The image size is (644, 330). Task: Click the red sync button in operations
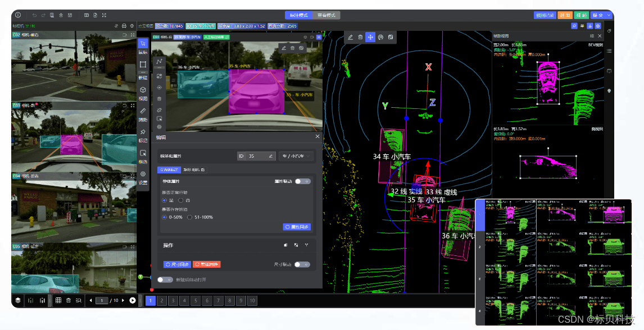(x=207, y=264)
